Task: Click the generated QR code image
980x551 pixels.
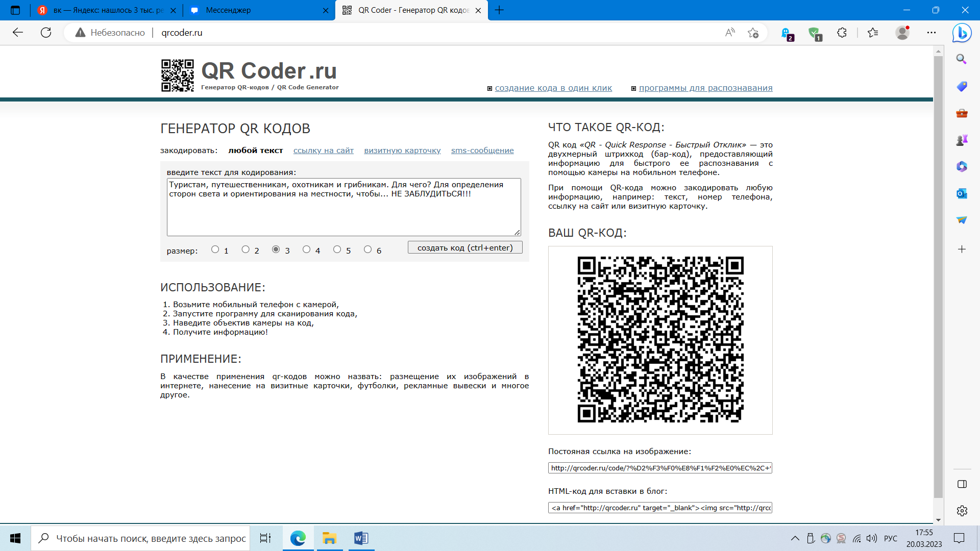Action: click(660, 340)
